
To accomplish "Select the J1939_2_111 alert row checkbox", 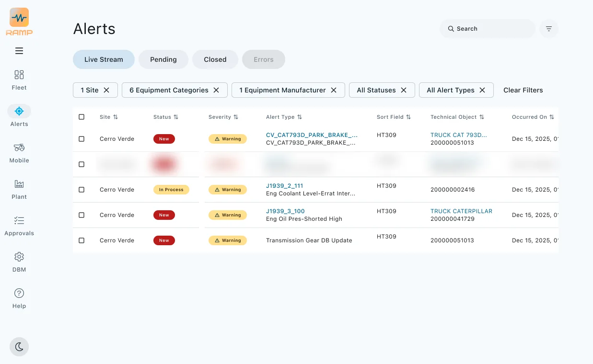I will click(x=81, y=190).
